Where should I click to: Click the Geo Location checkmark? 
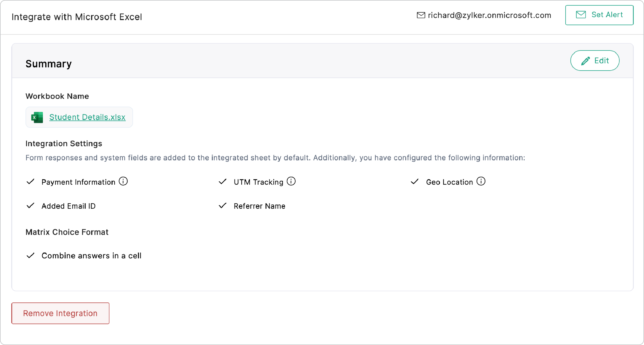coord(414,182)
